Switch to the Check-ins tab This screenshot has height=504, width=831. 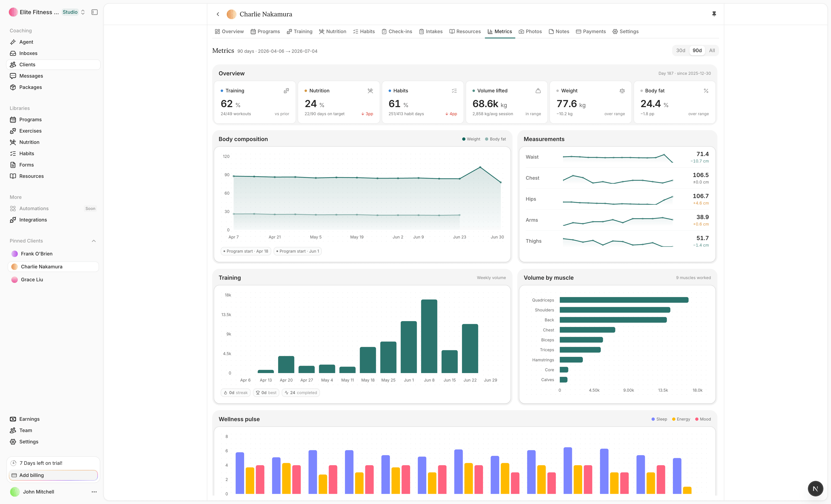pyautogui.click(x=397, y=31)
